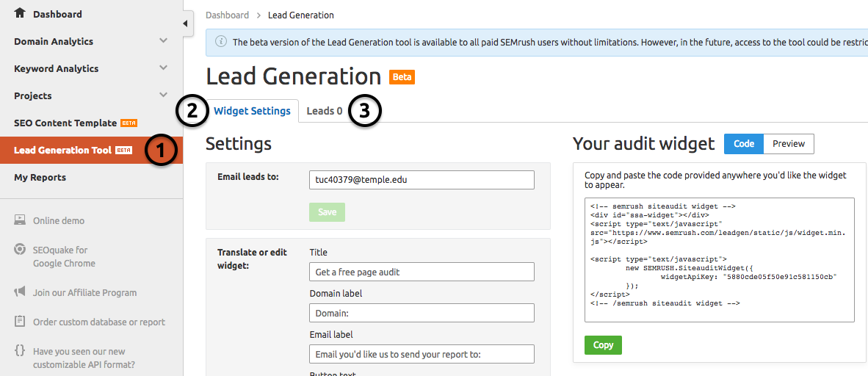Image resolution: width=868 pixels, height=376 pixels.
Task: Switch the audit widget to Preview view
Action: pyautogui.click(x=789, y=144)
